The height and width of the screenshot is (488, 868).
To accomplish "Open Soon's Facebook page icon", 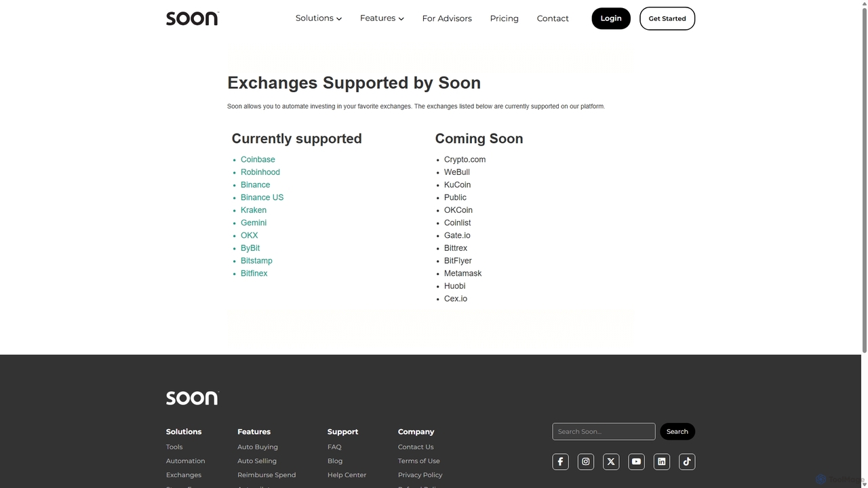I will click(560, 462).
